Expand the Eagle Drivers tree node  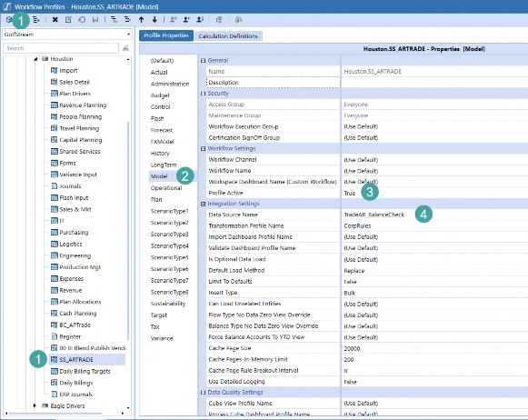35,405
